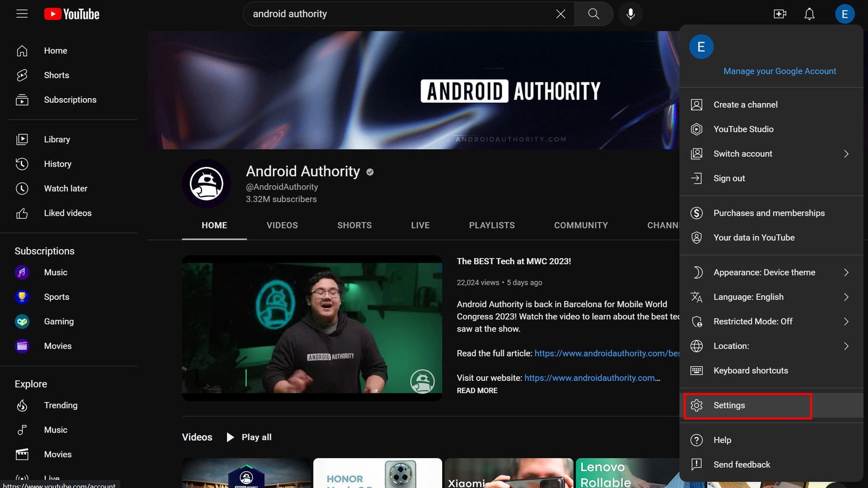The height and width of the screenshot is (488, 868).
Task: Click the @AndroidAuthority channel handle
Action: [282, 187]
